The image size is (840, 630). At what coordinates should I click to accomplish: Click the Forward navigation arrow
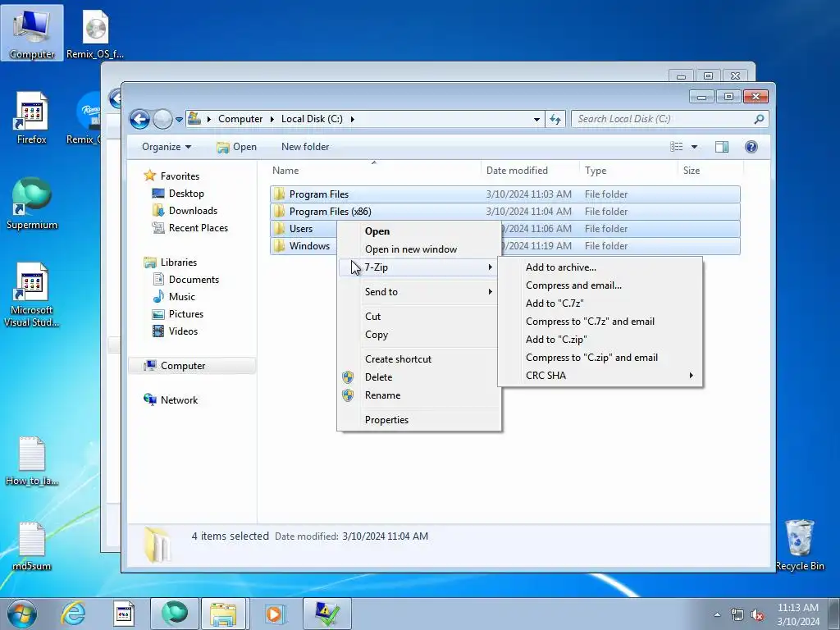[162, 119]
